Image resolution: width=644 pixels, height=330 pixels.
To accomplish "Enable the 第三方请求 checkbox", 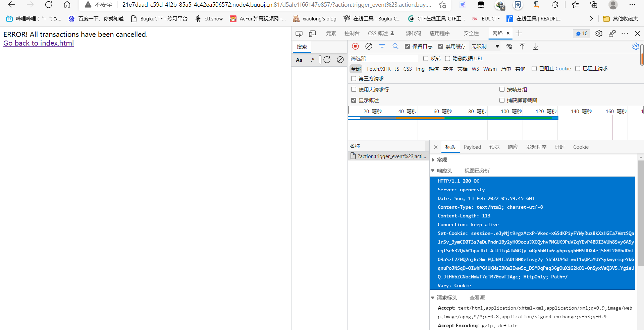I will click(354, 79).
